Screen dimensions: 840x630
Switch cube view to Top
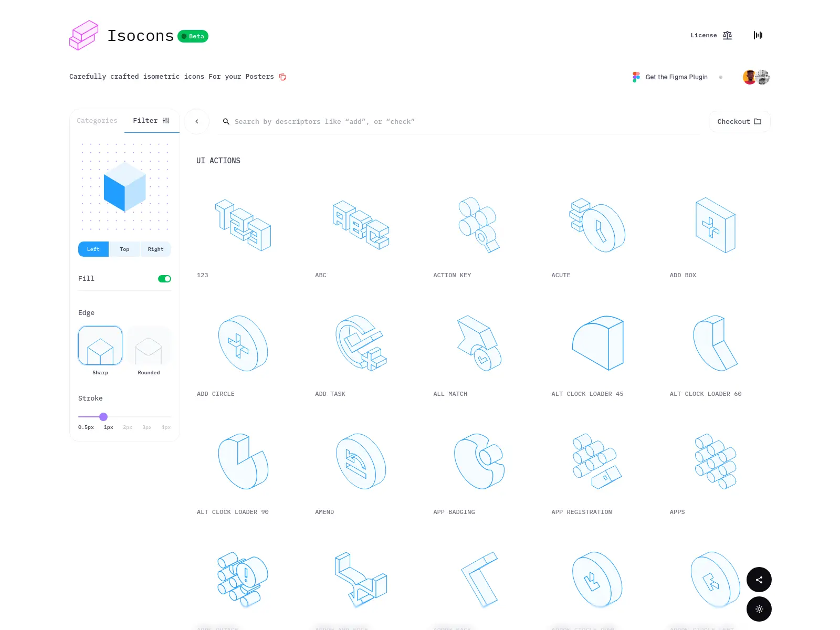(x=124, y=249)
